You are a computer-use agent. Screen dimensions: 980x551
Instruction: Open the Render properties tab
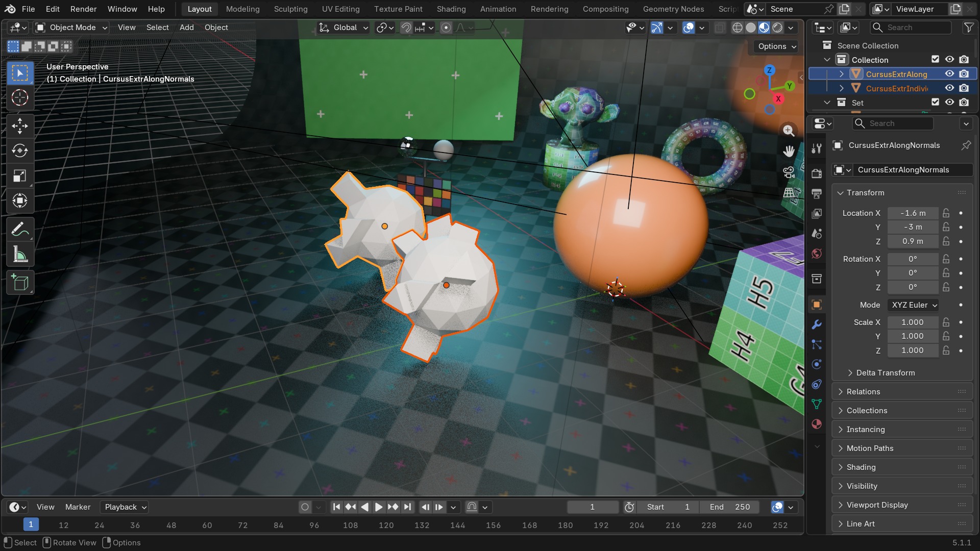coord(817,173)
